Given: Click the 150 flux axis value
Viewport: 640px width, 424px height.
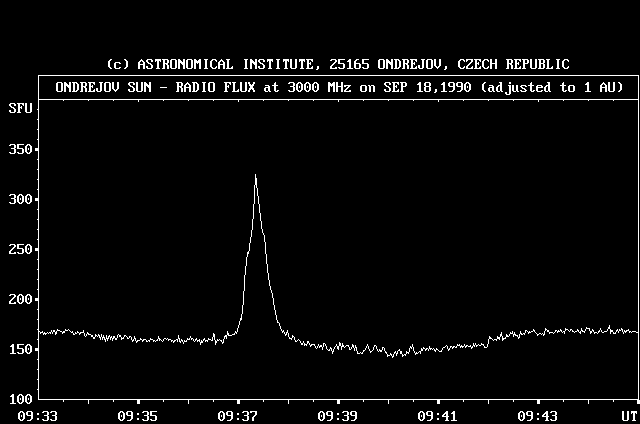Looking at the screenshot, I should click(19, 350).
